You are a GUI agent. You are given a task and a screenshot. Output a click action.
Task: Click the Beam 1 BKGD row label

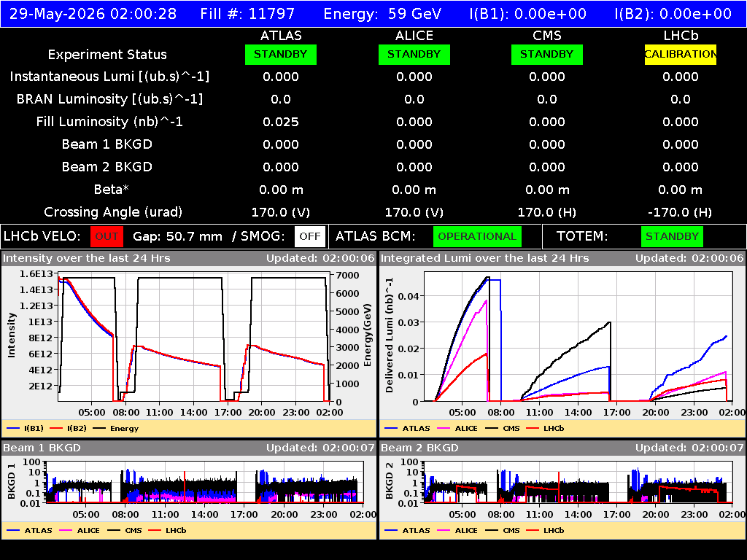[x=107, y=144]
